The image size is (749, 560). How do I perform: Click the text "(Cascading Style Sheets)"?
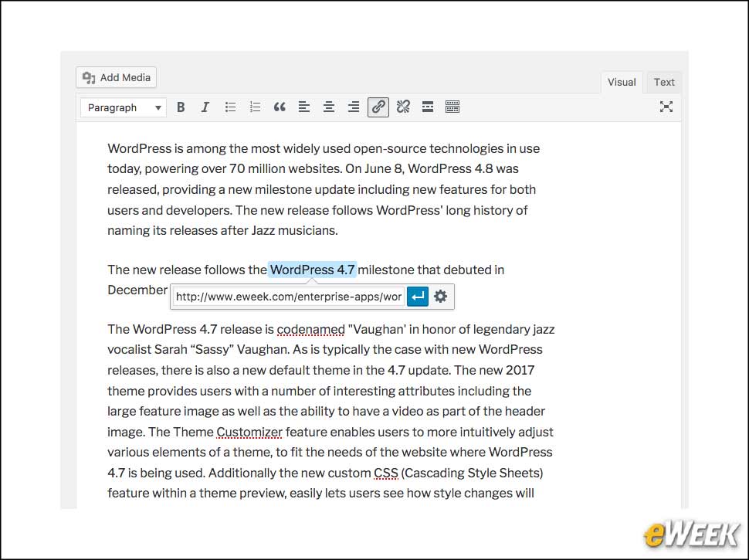pos(473,473)
